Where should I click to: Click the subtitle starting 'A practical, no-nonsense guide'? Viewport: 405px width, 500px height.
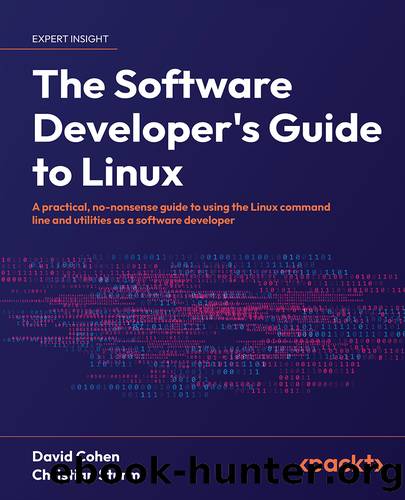(x=181, y=214)
